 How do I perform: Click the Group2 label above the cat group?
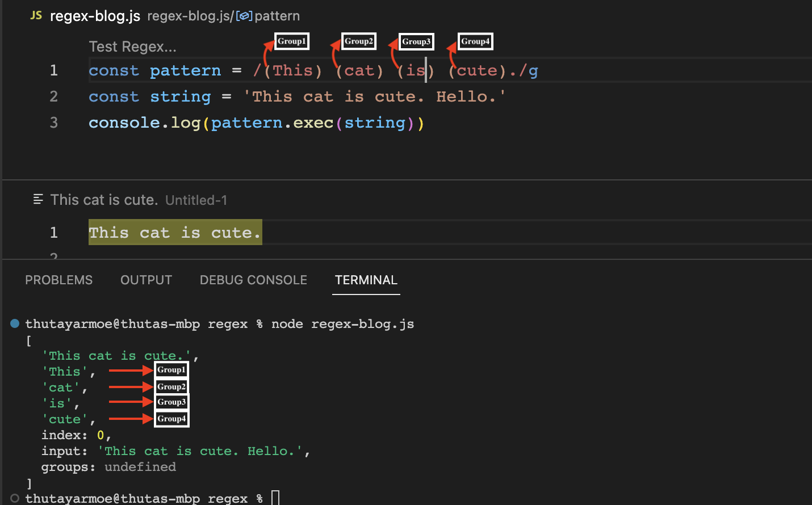click(x=358, y=41)
